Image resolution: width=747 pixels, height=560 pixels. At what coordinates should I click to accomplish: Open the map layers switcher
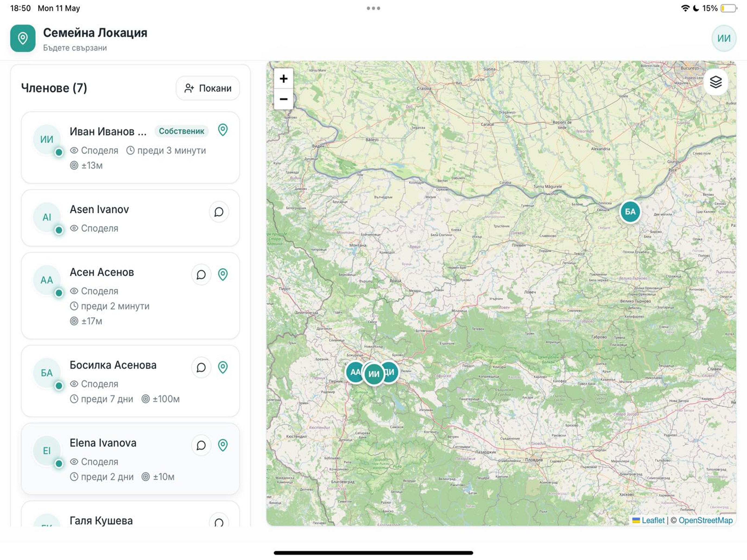(716, 82)
